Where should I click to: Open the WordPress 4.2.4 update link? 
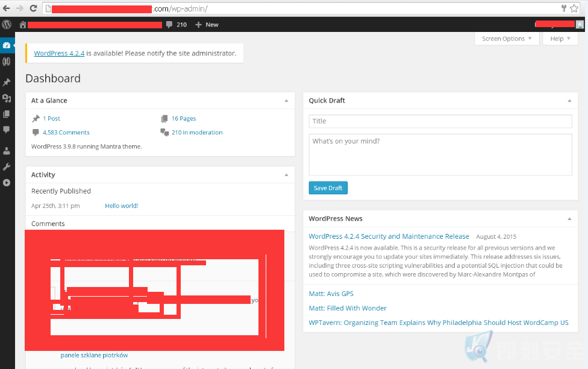[x=59, y=53]
